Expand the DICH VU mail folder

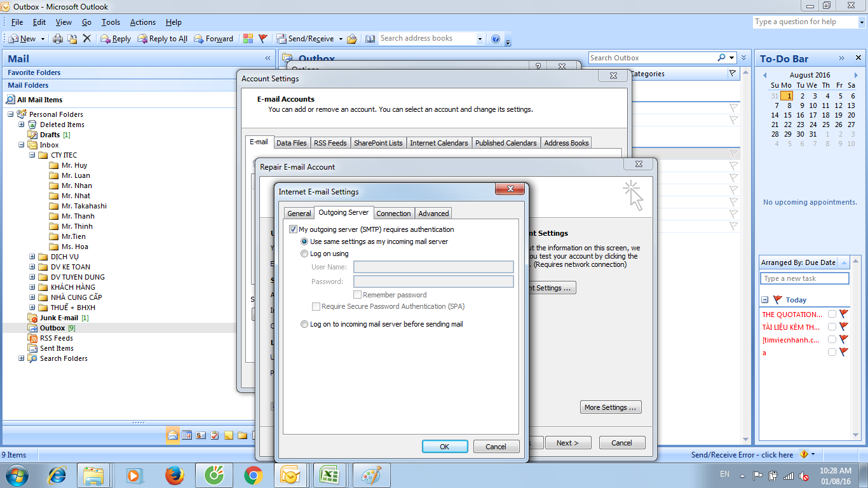32,256
